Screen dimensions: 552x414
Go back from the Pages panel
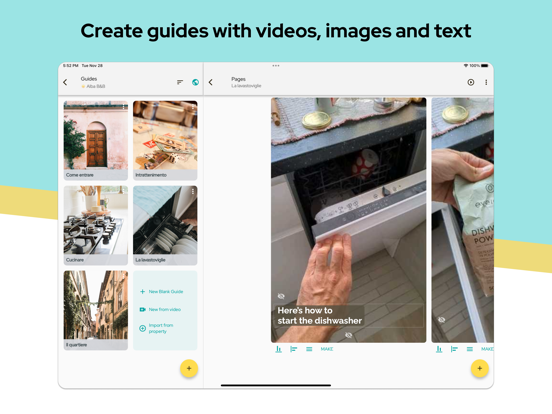click(x=211, y=82)
